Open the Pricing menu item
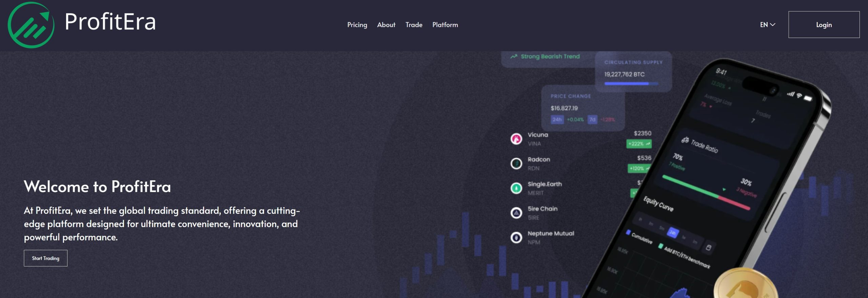868x298 pixels. coord(357,25)
